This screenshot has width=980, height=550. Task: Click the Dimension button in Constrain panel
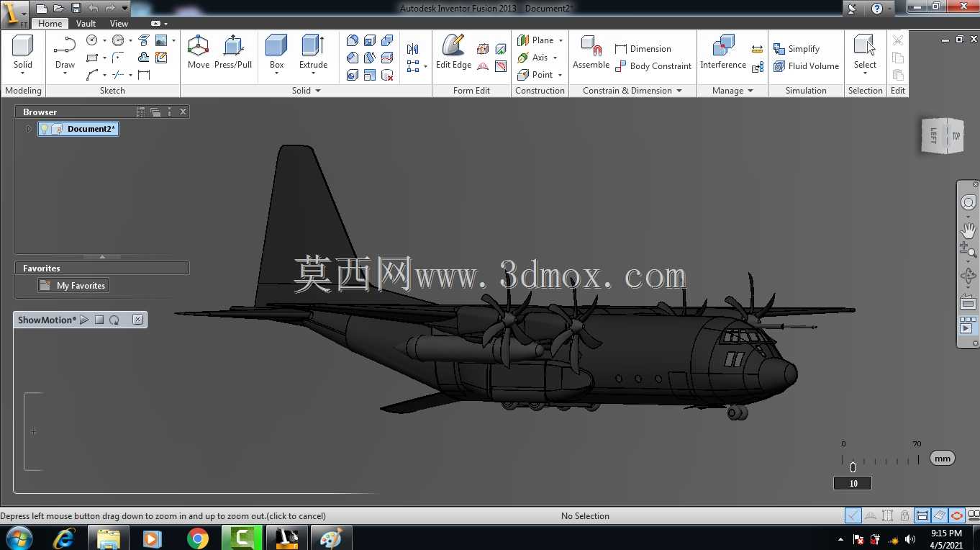643,49
